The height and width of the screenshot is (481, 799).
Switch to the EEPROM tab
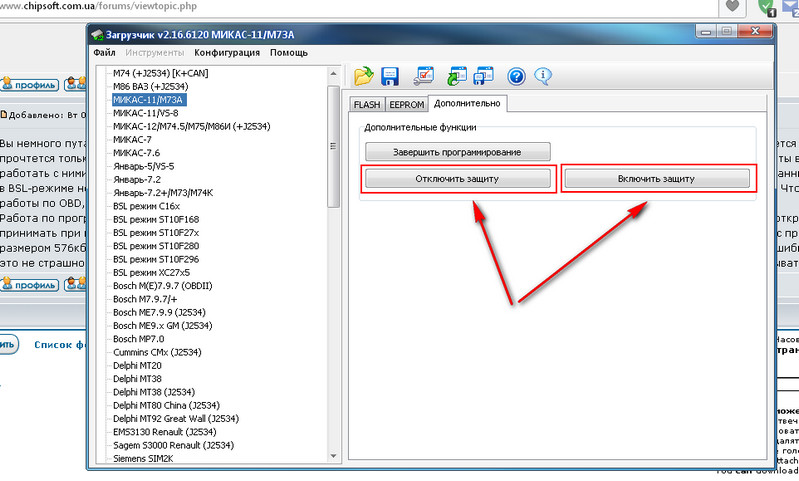407,104
